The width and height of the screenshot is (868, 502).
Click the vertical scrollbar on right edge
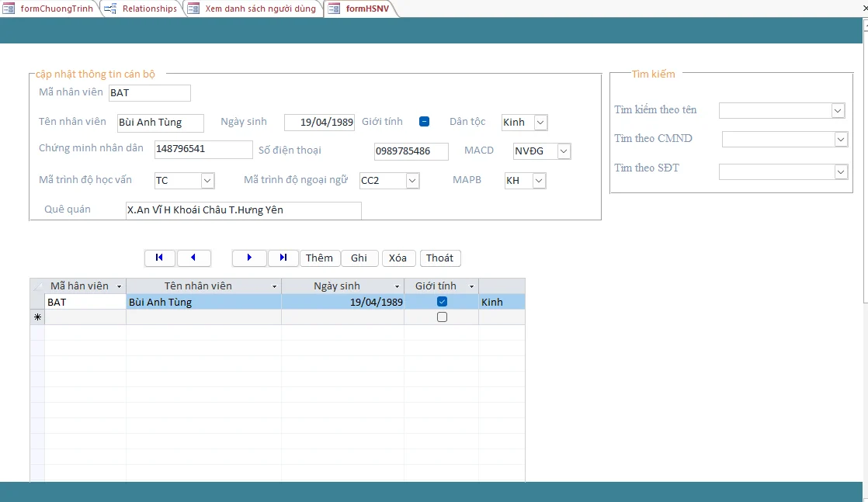(x=864, y=155)
